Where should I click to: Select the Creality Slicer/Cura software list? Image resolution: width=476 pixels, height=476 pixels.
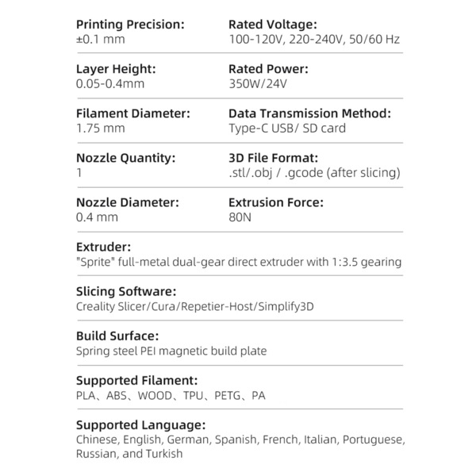tap(195, 306)
